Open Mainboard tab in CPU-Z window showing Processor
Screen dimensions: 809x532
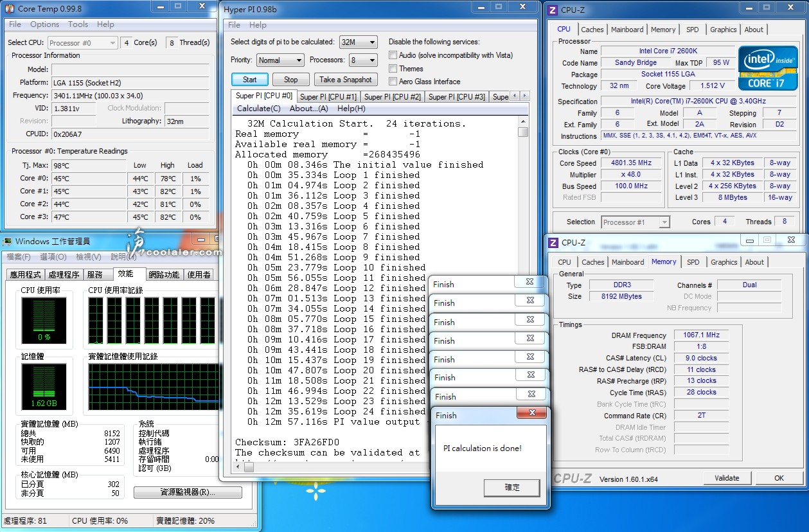pyautogui.click(x=627, y=30)
